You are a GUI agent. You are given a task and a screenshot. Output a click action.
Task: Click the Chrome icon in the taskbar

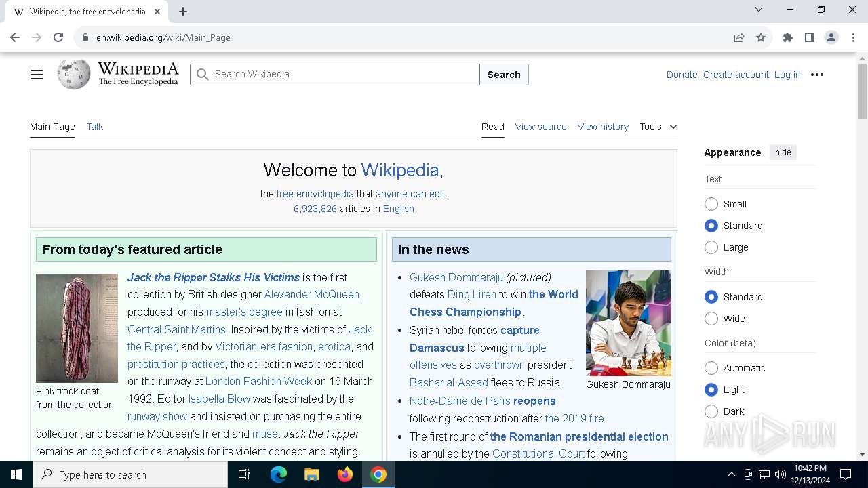tap(378, 474)
